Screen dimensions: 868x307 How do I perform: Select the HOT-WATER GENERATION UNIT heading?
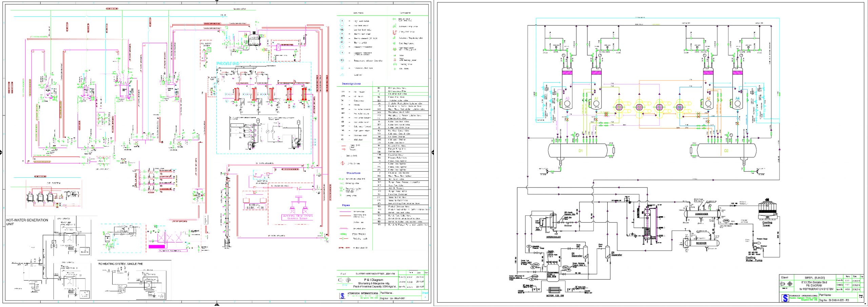pos(27,222)
